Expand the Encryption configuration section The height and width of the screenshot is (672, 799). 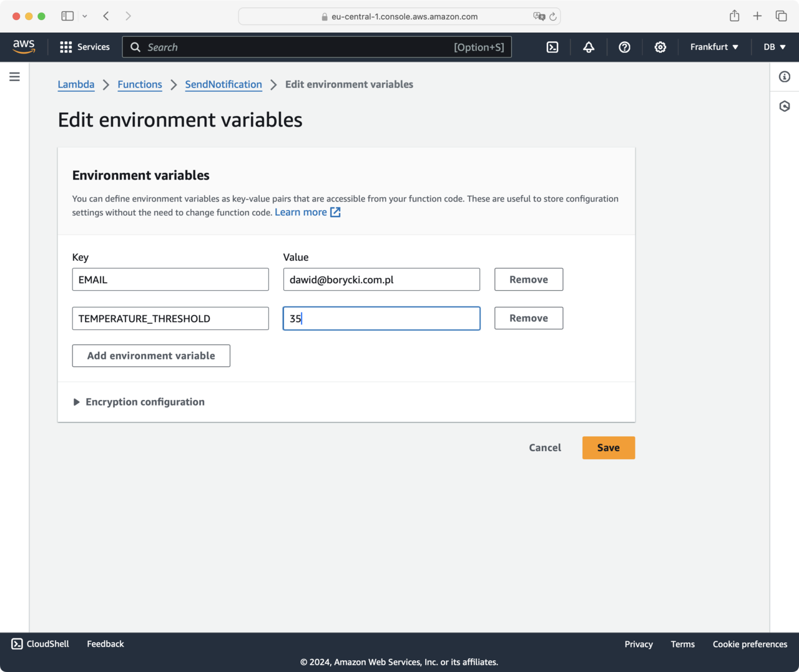[x=139, y=402]
